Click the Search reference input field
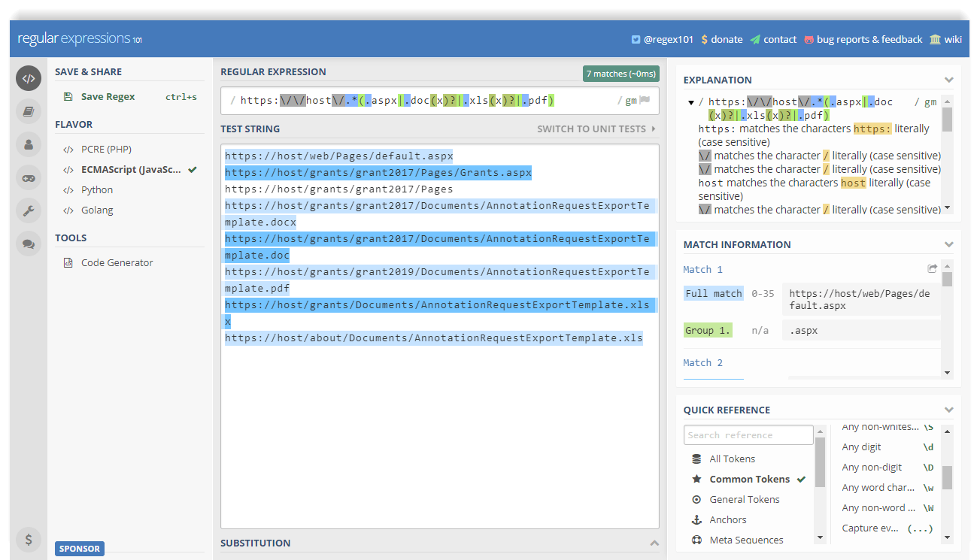The width and height of the screenshot is (980, 560). tap(748, 434)
